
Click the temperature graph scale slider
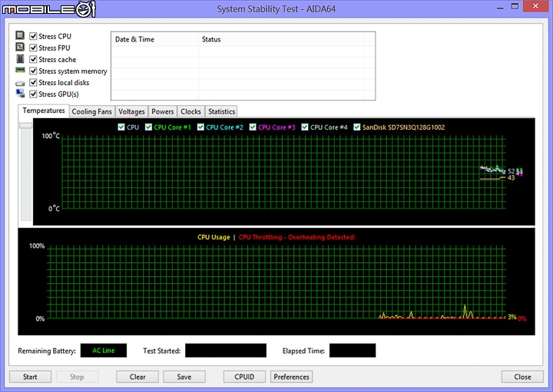coord(26,126)
